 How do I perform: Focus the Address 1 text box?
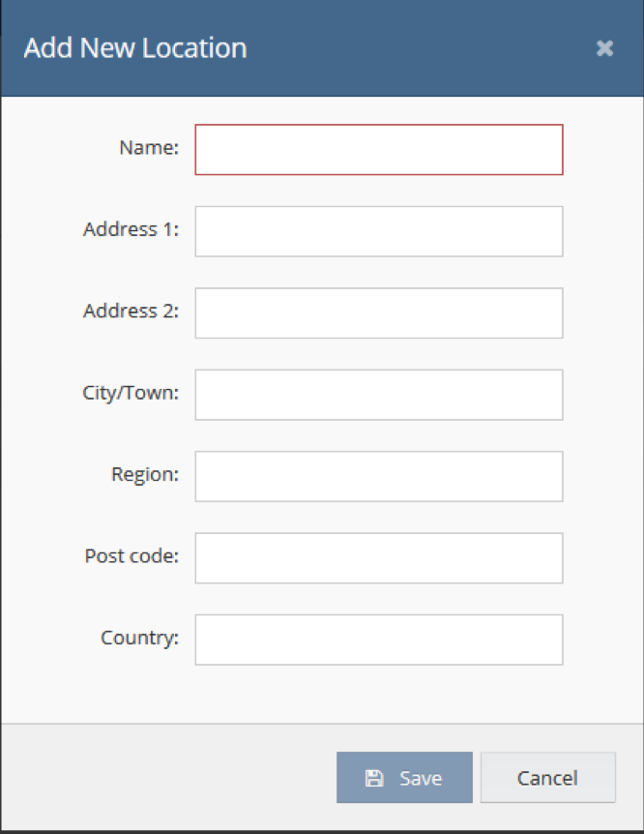pyautogui.click(x=379, y=231)
